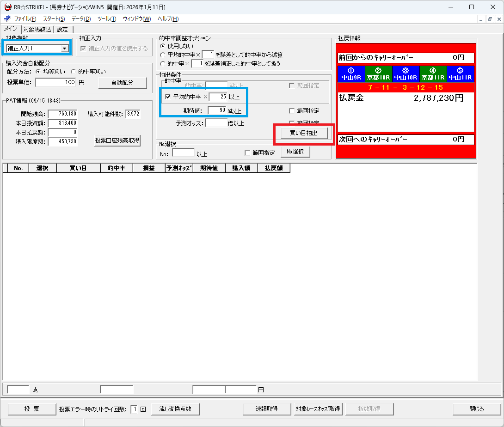Click the 速報取得 button
The height and width of the screenshot is (427, 504).
click(267, 409)
